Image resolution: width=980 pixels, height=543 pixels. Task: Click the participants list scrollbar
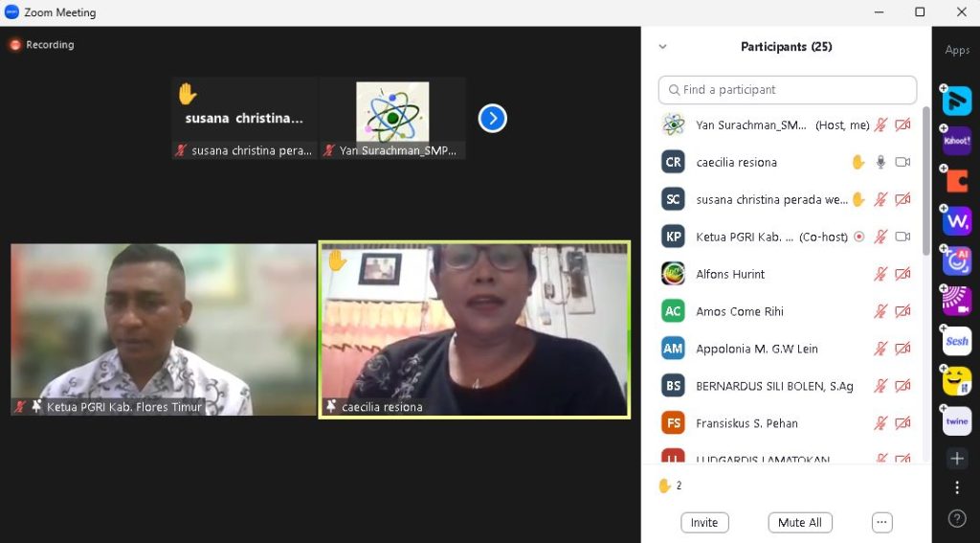(x=925, y=182)
